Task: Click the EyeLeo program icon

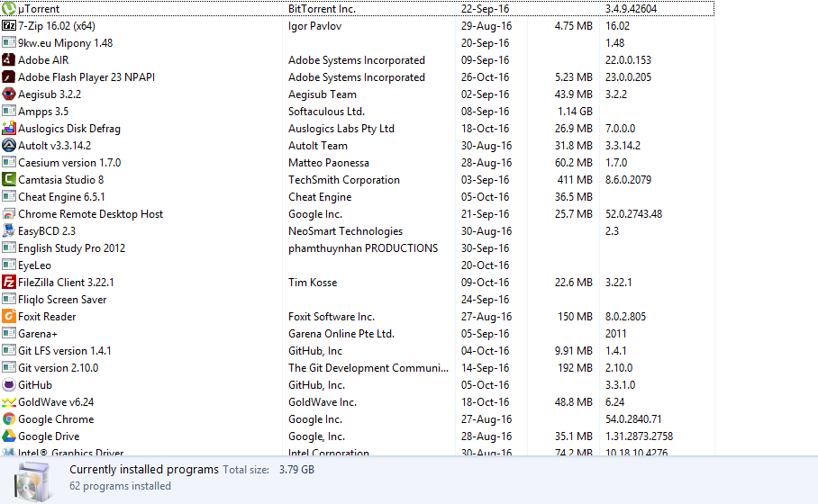Action: click(9, 265)
